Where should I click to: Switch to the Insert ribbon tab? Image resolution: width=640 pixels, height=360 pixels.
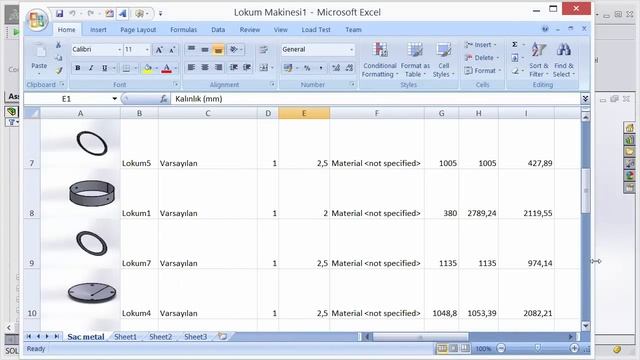(98, 29)
